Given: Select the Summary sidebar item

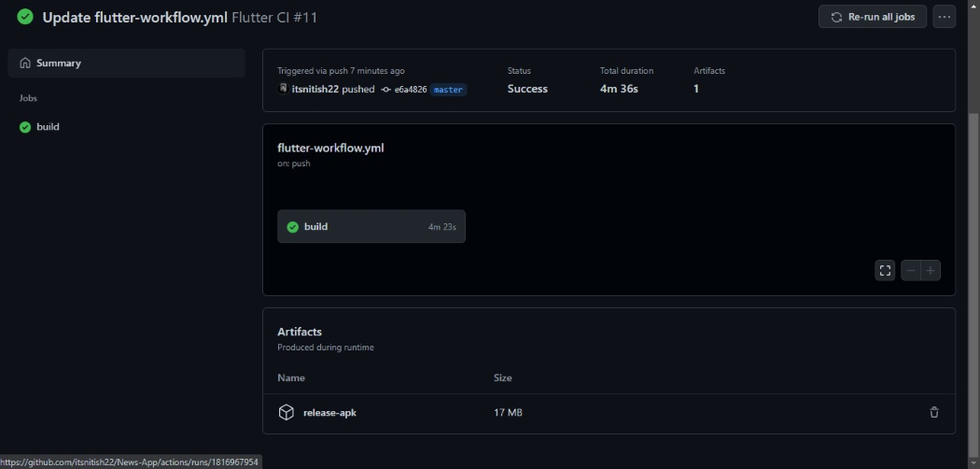Looking at the screenshot, I should [x=126, y=64].
